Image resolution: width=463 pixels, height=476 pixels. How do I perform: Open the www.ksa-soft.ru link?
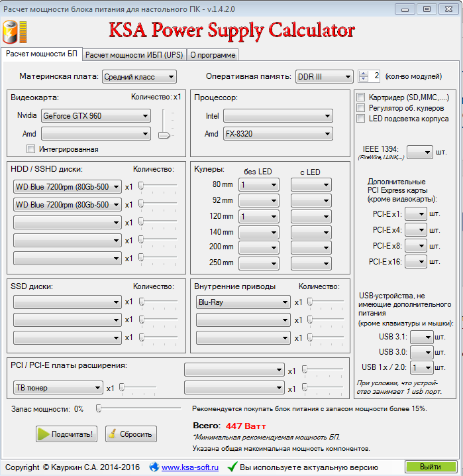tap(190, 467)
